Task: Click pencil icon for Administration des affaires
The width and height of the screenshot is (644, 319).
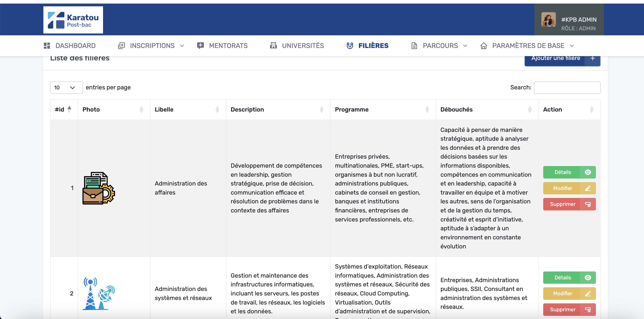Action: click(x=588, y=188)
